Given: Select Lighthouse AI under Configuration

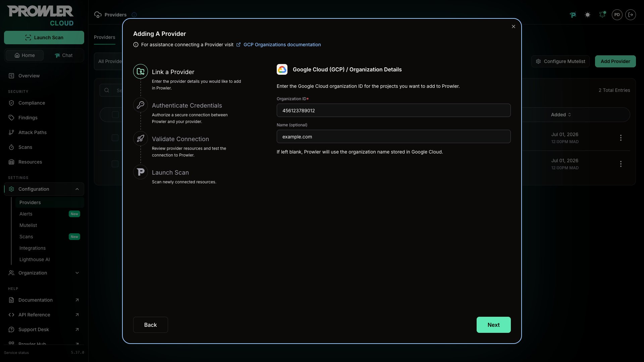Looking at the screenshot, I should click(50, 259).
